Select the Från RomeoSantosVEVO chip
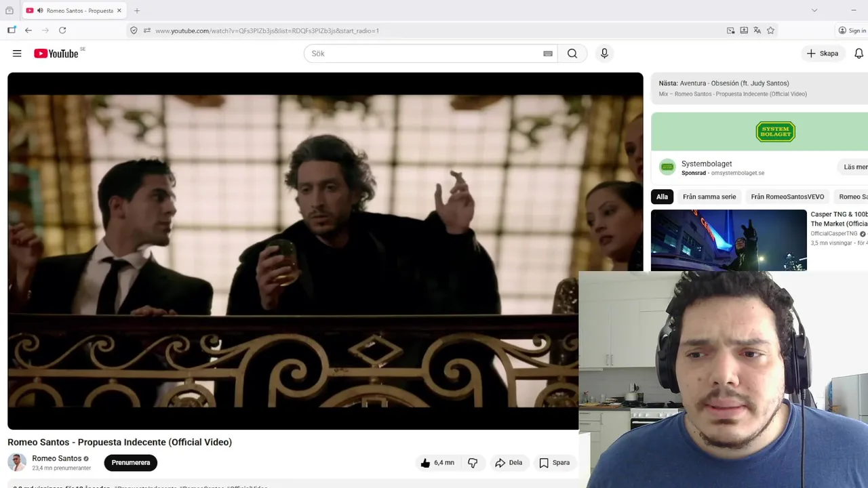This screenshot has height=488, width=868. coord(787,197)
